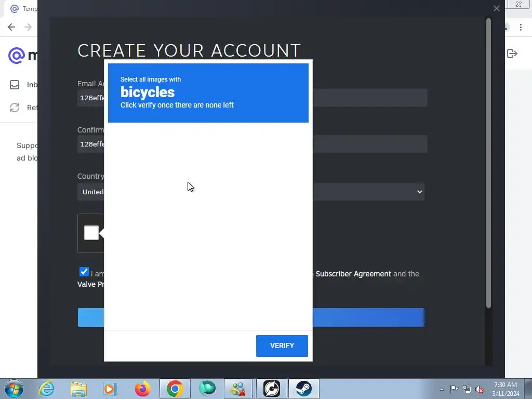Click the 'bicycles' captcha prompt text

point(148,92)
